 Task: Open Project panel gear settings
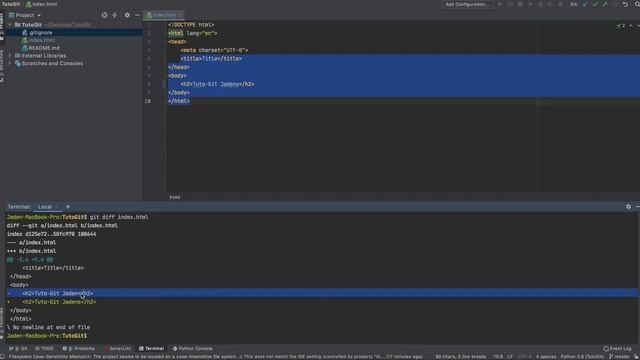[x=127, y=15]
